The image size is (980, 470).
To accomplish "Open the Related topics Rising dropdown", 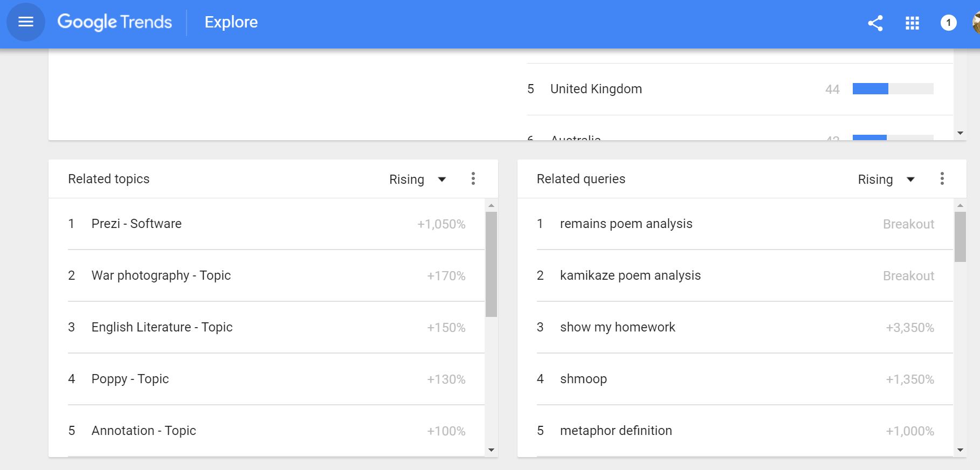I will pos(418,179).
